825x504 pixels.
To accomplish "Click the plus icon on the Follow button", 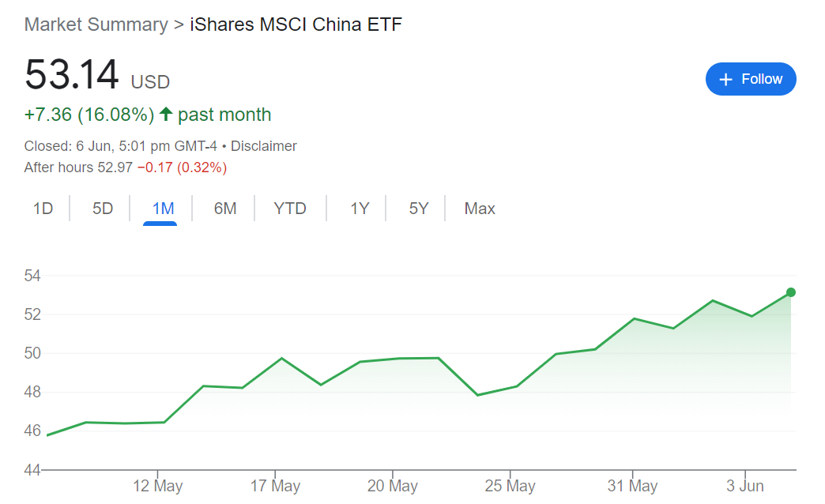I will (725, 80).
